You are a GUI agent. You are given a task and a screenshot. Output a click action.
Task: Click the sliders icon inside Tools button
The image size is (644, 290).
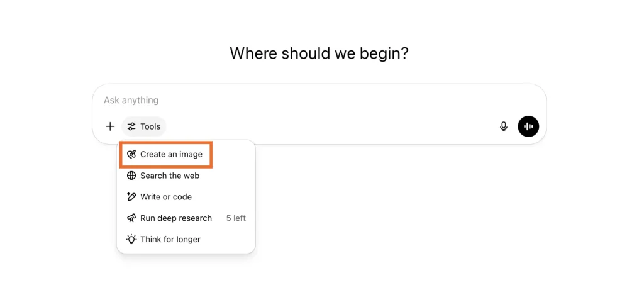point(131,126)
